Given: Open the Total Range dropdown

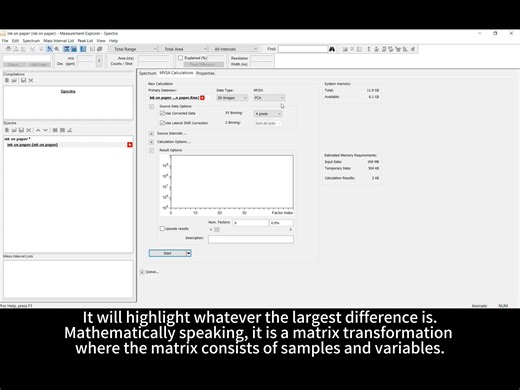Looking at the screenshot, I should tap(133, 49).
